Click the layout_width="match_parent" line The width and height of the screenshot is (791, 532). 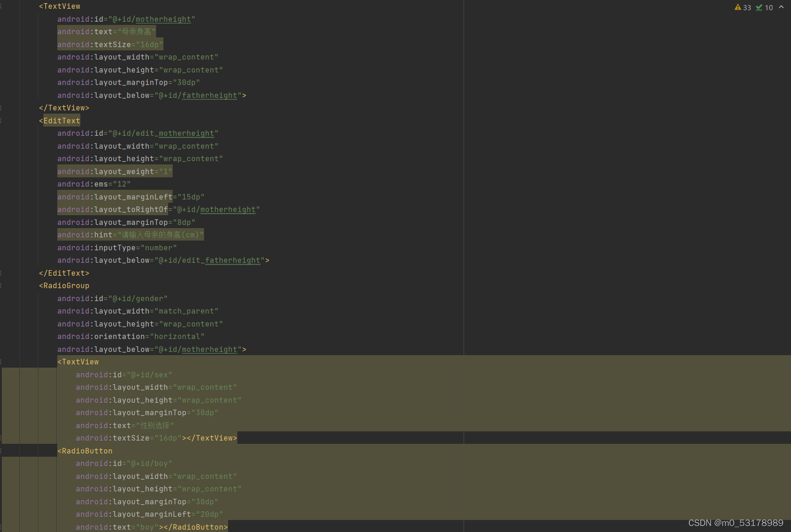138,311
